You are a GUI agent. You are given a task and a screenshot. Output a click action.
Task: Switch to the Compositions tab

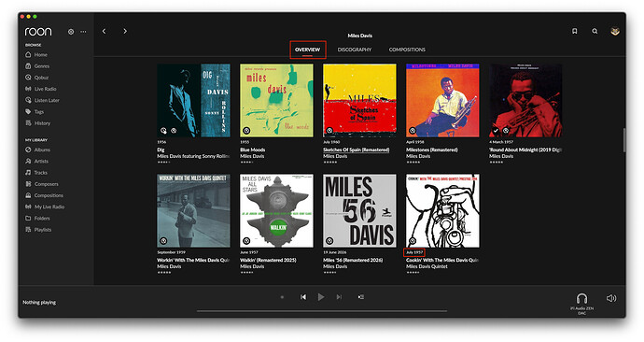pos(407,50)
